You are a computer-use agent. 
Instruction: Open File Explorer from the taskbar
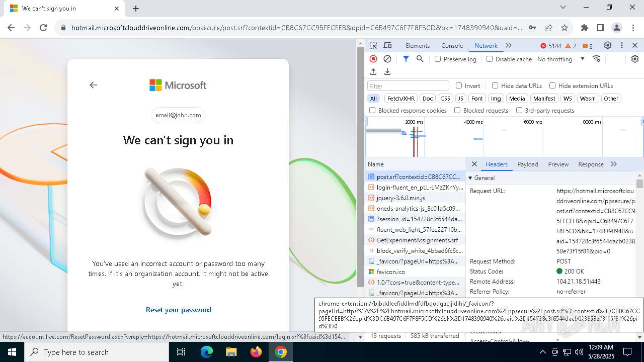(x=231, y=352)
